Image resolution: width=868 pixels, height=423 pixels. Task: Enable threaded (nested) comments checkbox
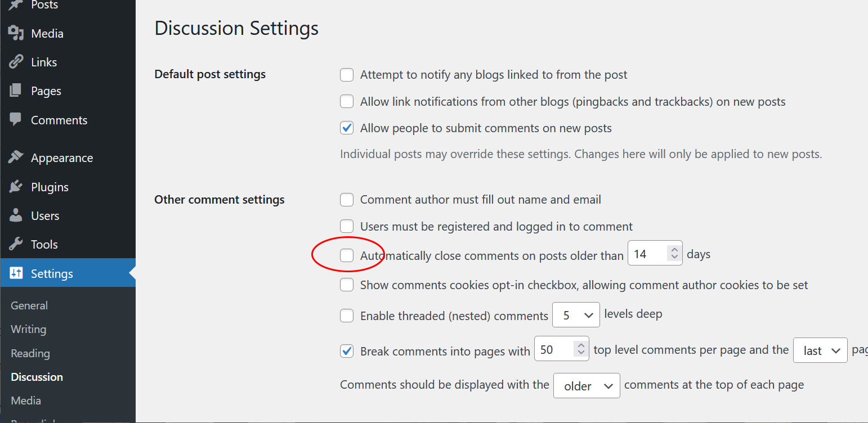click(x=347, y=316)
